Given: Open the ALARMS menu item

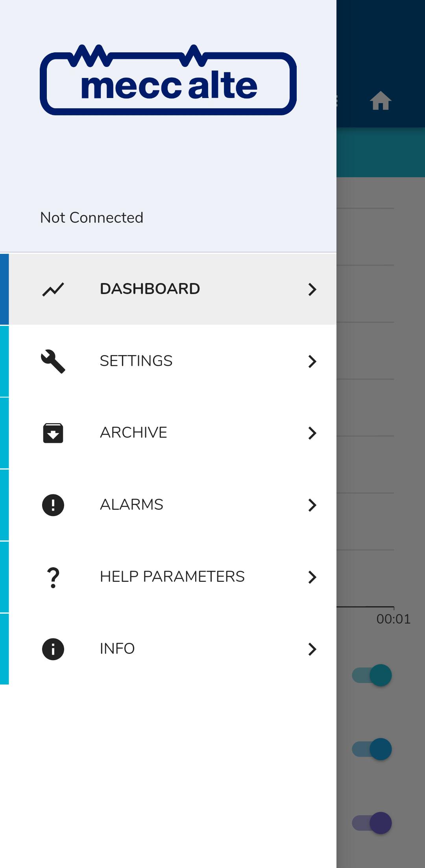Looking at the screenshot, I should 131,505.
